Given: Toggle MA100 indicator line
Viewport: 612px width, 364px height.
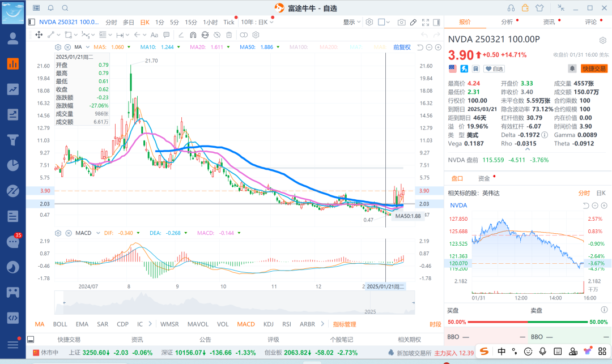Looking at the screenshot, I should pos(299,47).
